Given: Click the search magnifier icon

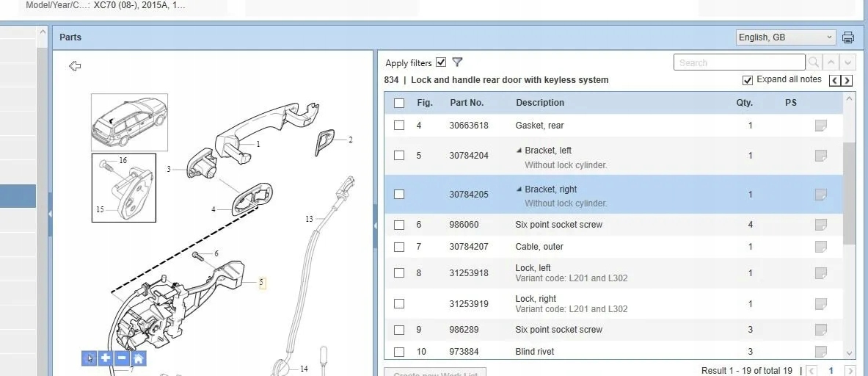Looking at the screenshot, I should [814, 62].
